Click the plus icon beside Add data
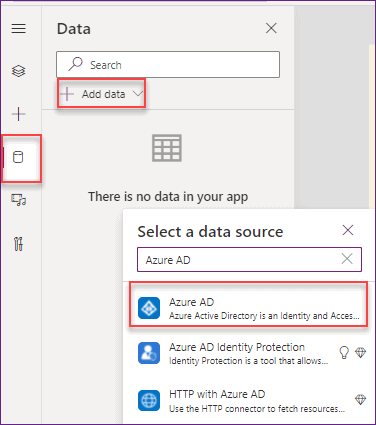Screen dimensions: 376x425 tap(67, 94)
